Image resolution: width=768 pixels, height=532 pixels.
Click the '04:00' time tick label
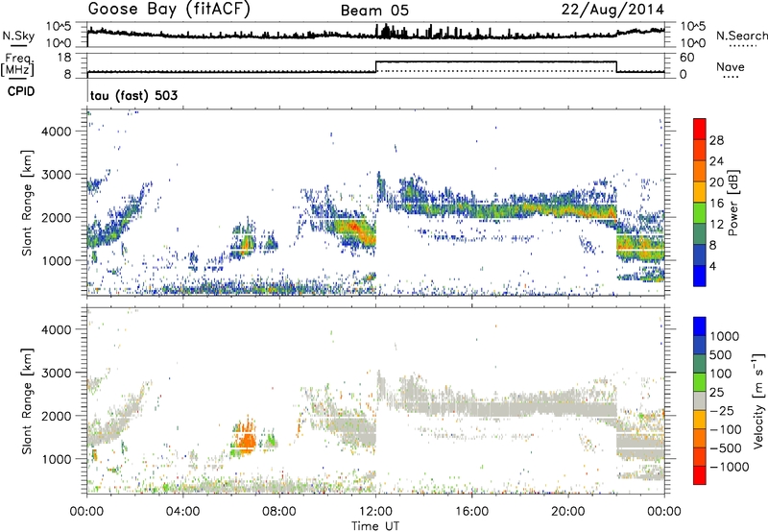(x=182, y=512)
